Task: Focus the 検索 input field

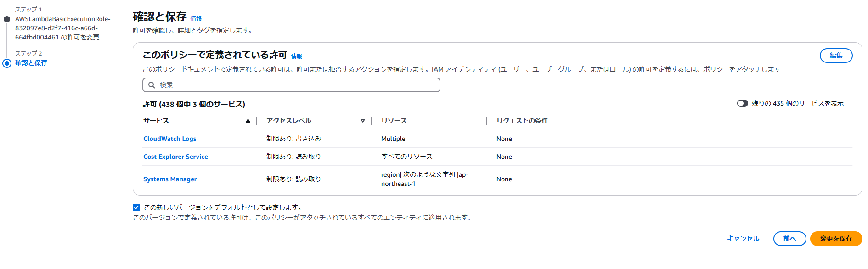Action: (291, 85)
